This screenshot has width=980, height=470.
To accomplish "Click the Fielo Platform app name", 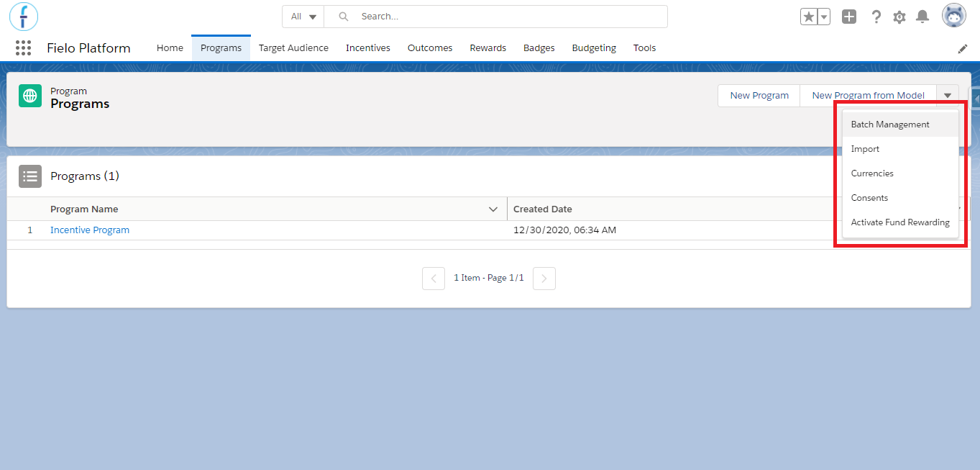I will [88, 48].
